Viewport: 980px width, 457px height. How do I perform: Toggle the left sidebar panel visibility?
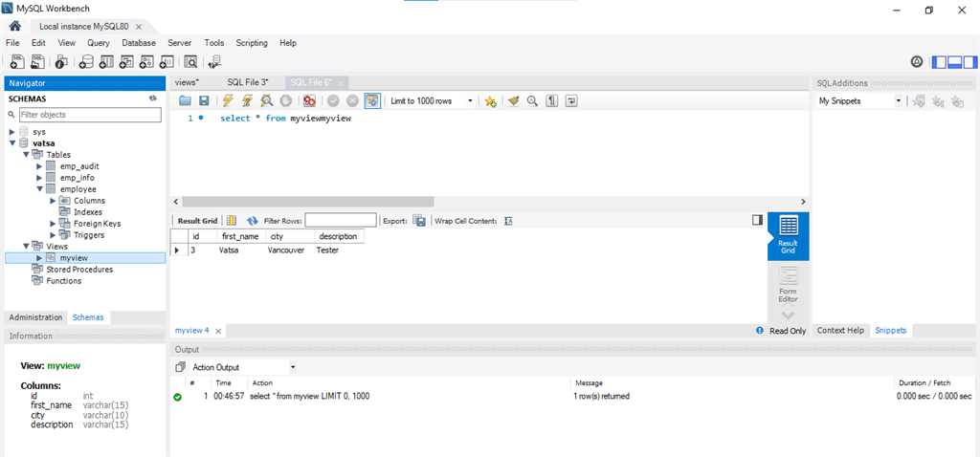[x=939, y=62]
